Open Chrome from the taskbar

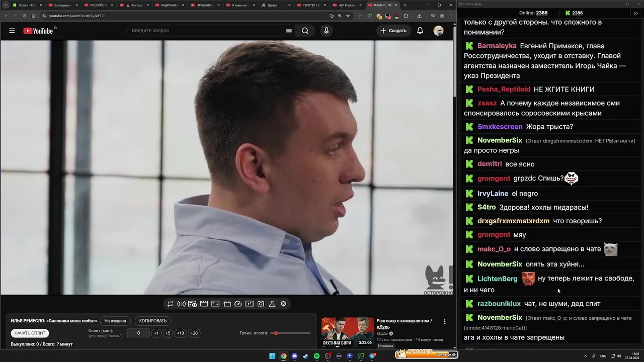click(283, 356)
